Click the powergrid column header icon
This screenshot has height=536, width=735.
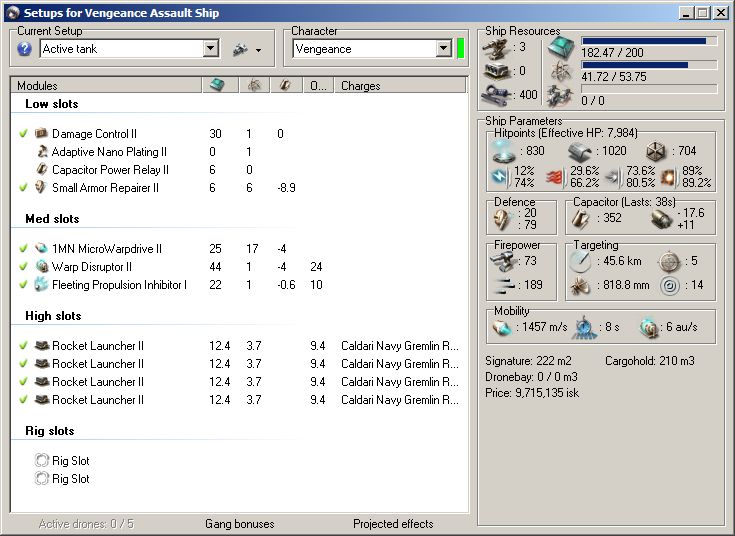coord(255,85)
